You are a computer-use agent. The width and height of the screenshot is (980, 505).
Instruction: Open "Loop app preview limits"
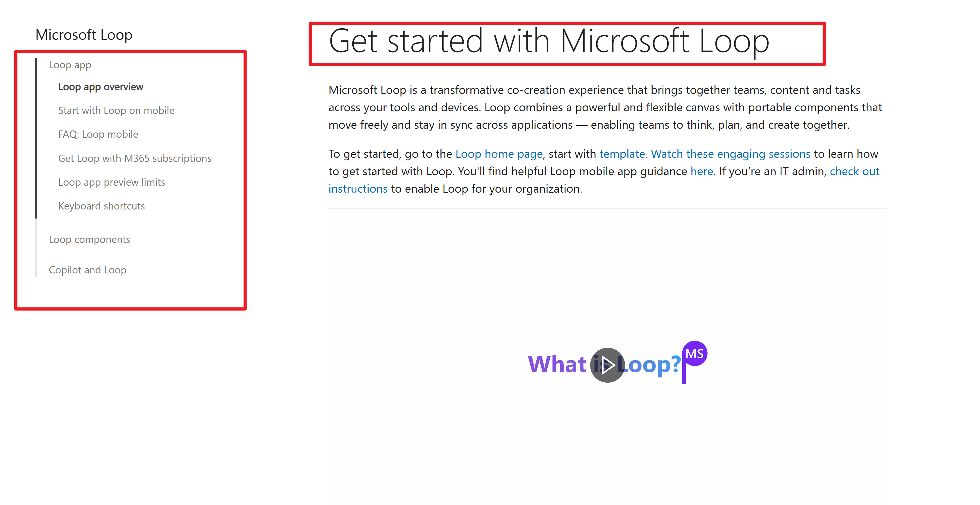(111, 182)
